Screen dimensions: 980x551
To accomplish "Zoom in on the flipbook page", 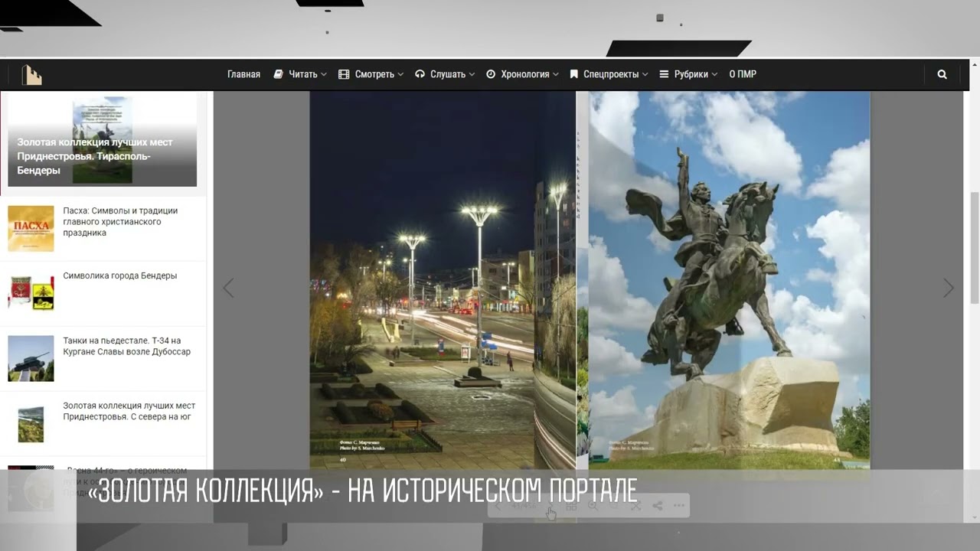I will pyautogui.click(x=593, y=505).
